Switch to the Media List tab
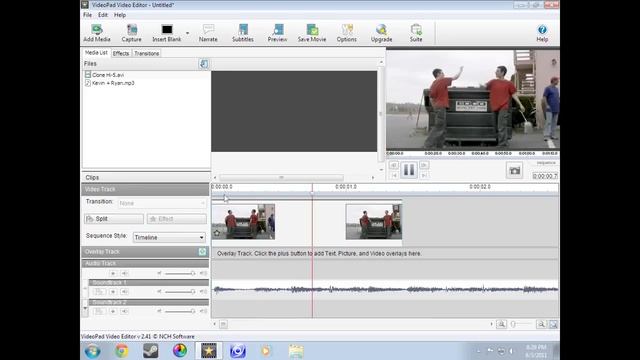The width and height of the screenshot is (640, 360). (96, 53)
